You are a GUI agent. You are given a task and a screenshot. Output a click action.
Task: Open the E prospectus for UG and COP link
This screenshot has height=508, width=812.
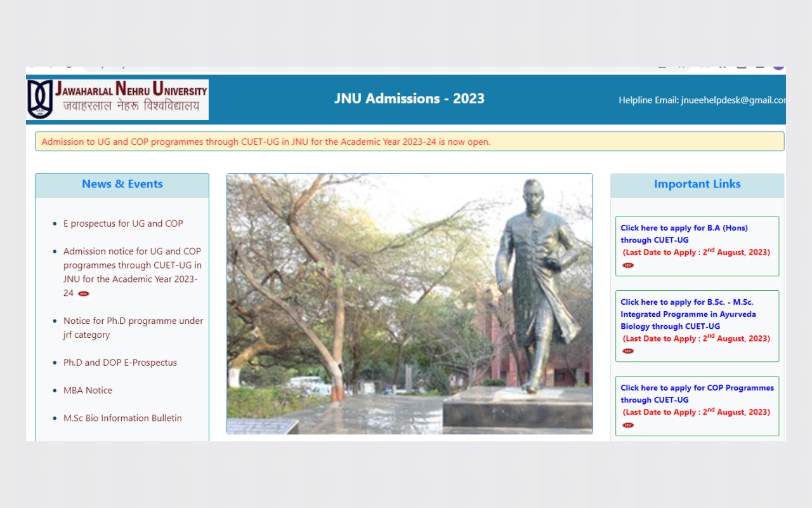click(123, 224)
